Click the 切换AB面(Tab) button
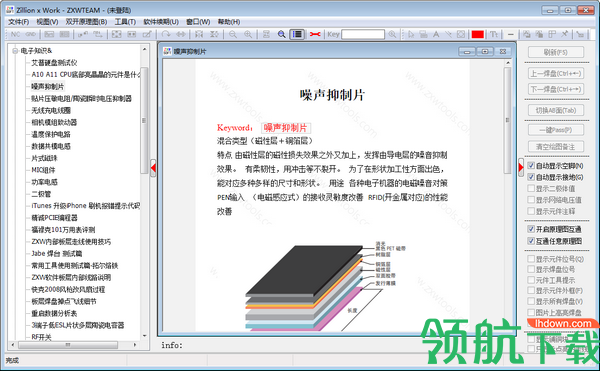600x371 pixels. 556,110
